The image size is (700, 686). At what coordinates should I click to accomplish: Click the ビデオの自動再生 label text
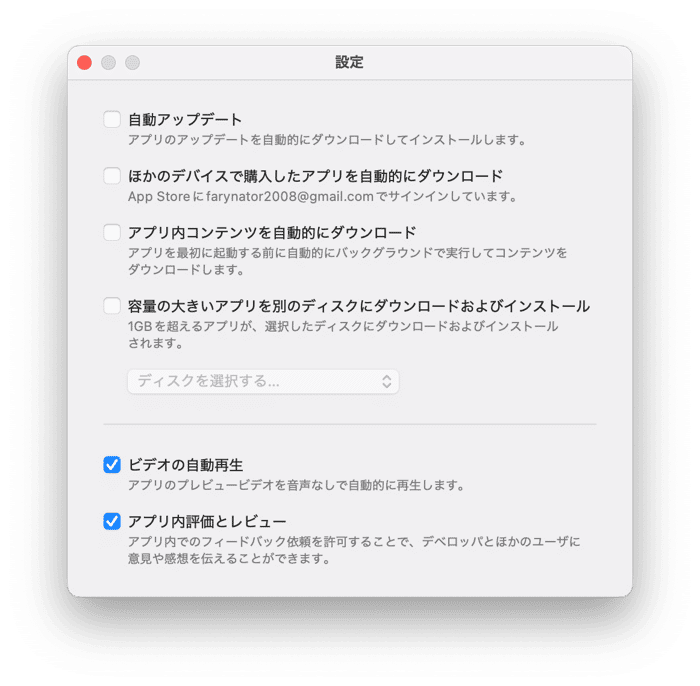[186, 465]
